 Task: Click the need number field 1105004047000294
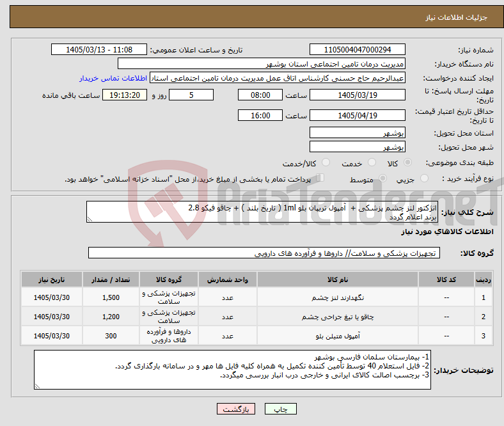coord(357,49)
